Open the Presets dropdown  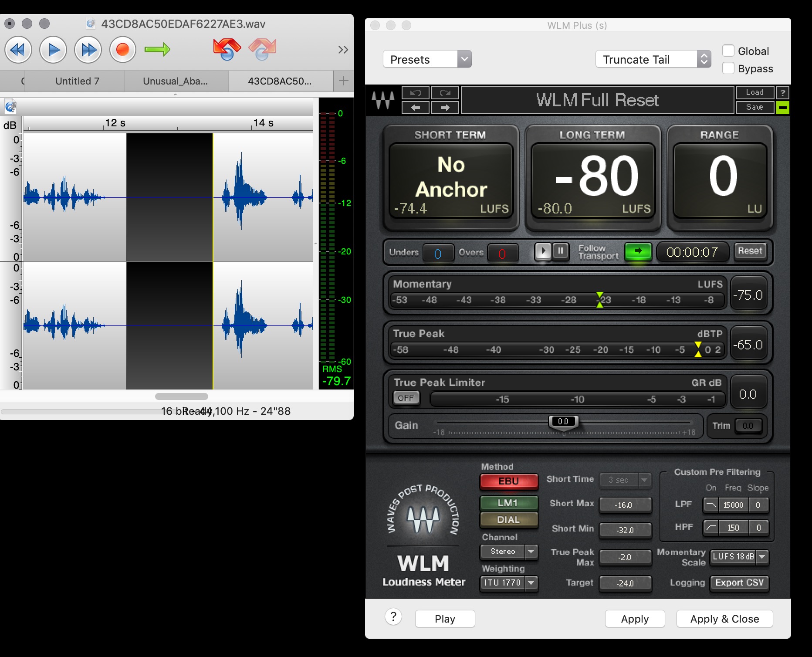[427, 59]
